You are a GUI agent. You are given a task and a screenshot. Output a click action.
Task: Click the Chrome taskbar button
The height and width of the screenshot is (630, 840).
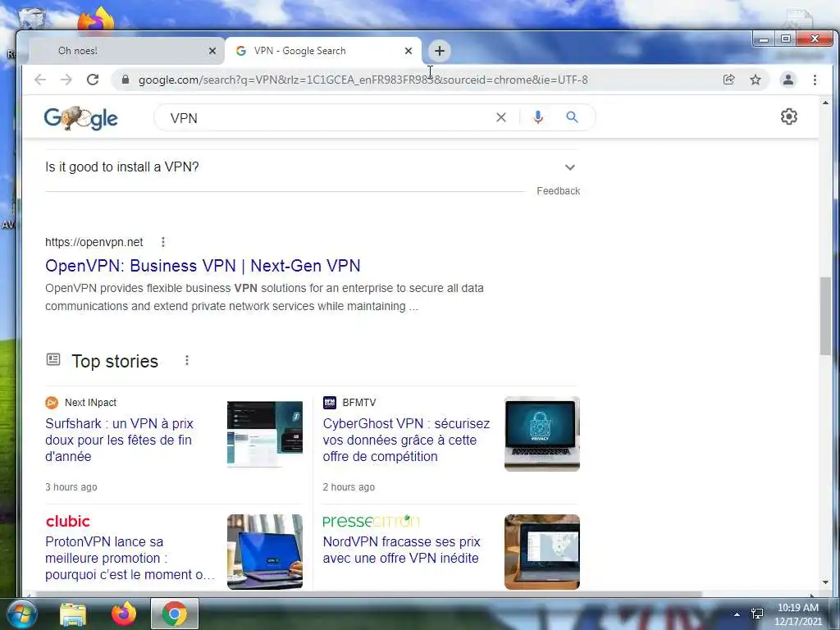coord(174,614)
